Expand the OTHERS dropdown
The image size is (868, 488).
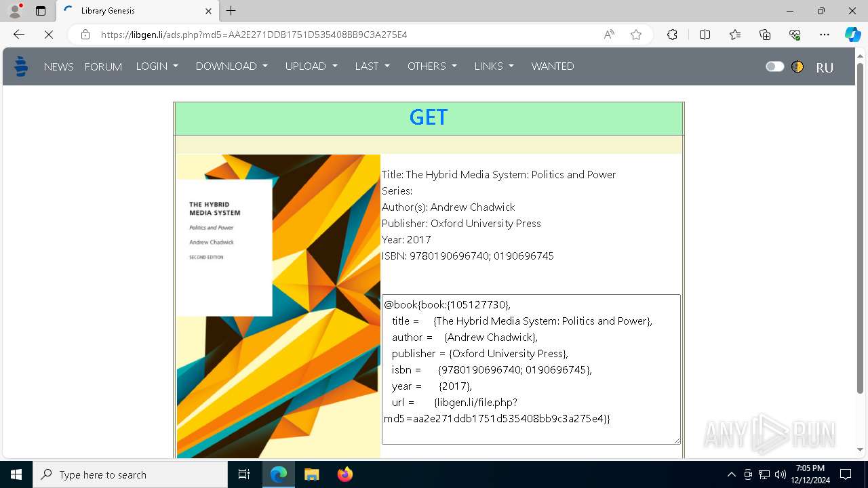[x=432, y=66]
